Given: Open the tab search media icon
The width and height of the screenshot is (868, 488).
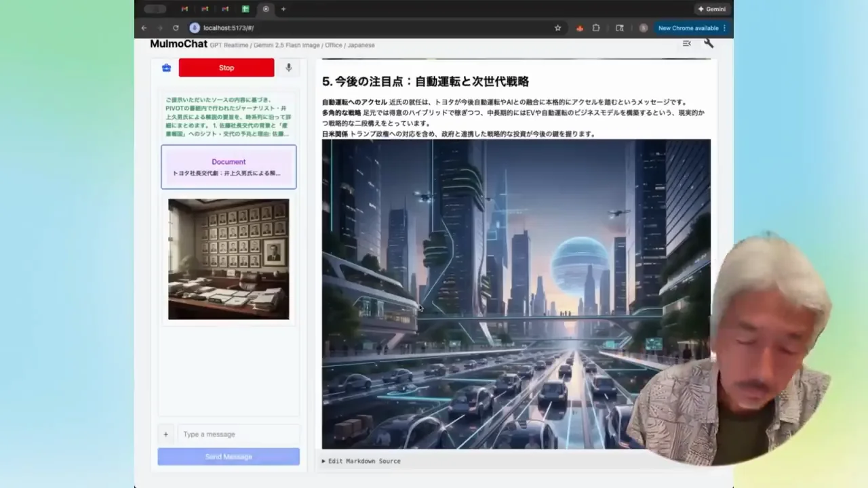Looking at the screenshot, I should 619,28.
